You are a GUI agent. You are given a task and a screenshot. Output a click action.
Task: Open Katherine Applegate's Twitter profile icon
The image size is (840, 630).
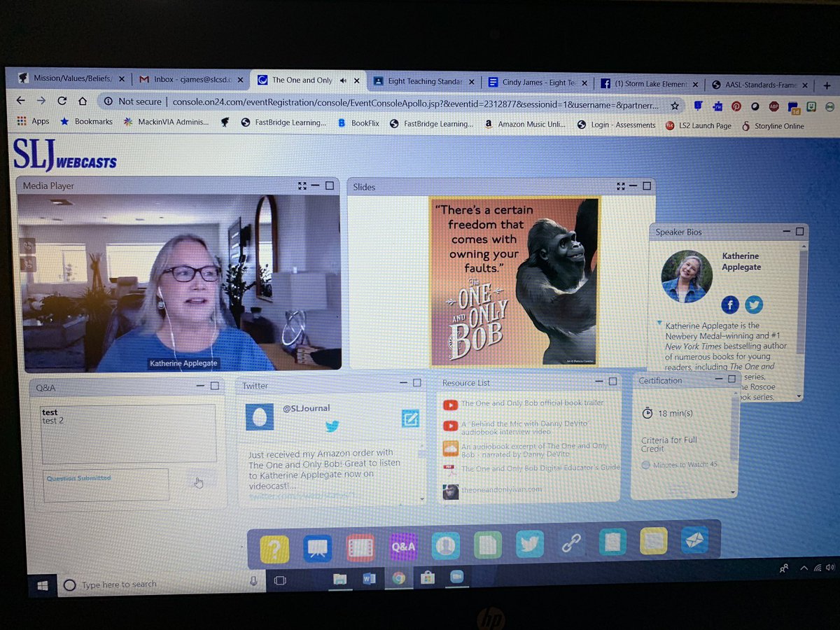coord(754,305)
